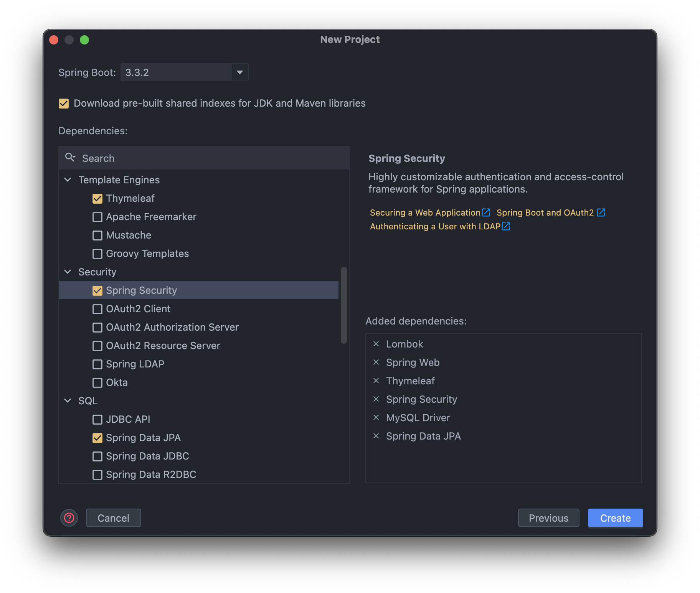Remove Spring Web from added dependencies
700x593 pixels.
point(376,362)
